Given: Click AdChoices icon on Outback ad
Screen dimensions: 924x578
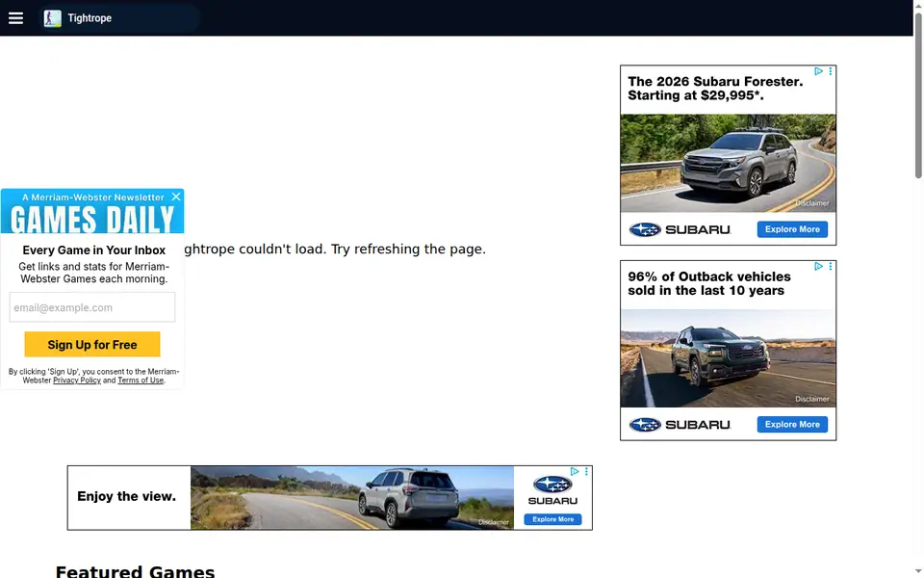Looking at the screenshot, I should (818, 267).
